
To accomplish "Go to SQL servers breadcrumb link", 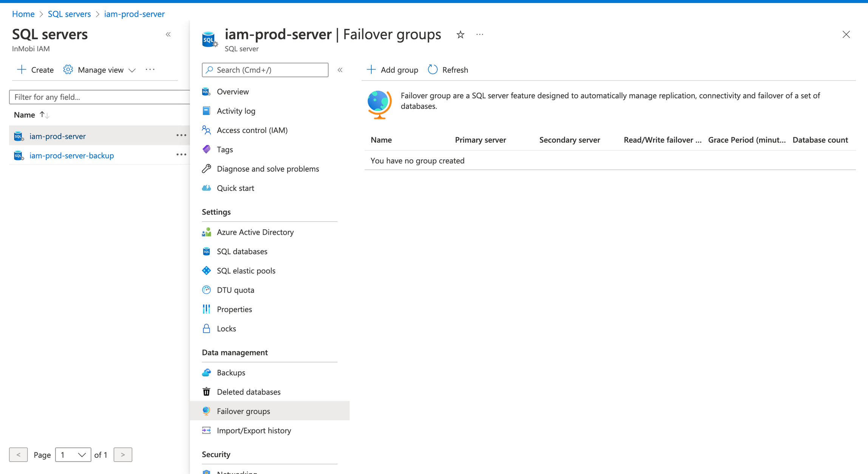I will coord(69,14).
